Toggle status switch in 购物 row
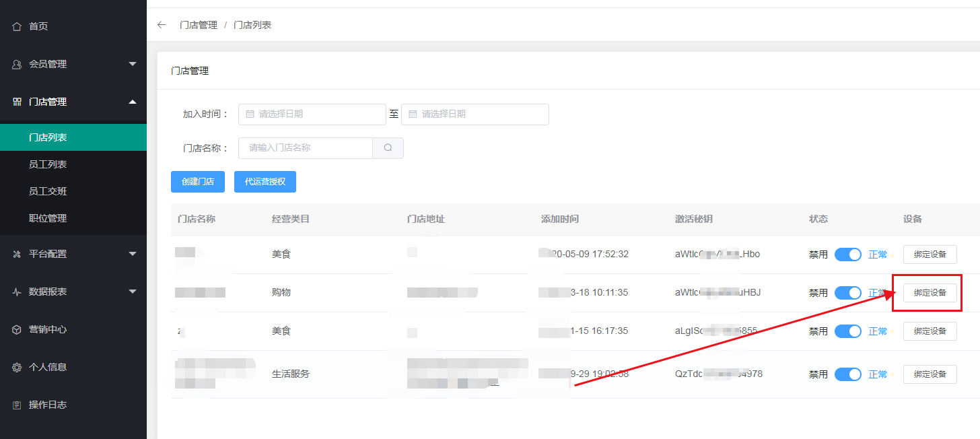This screenshot has width=980, height=439. tap(848, 293)
